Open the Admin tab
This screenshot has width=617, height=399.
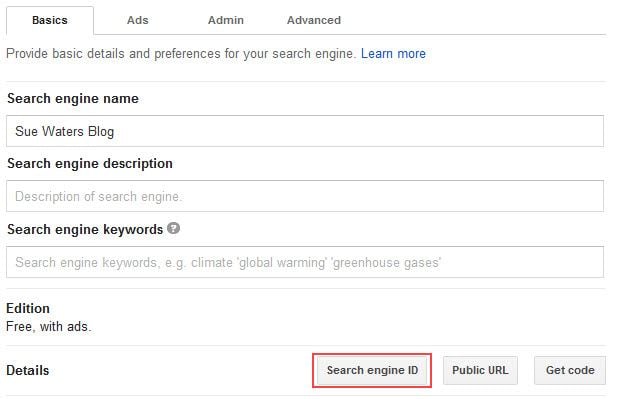tap(225, 20)
